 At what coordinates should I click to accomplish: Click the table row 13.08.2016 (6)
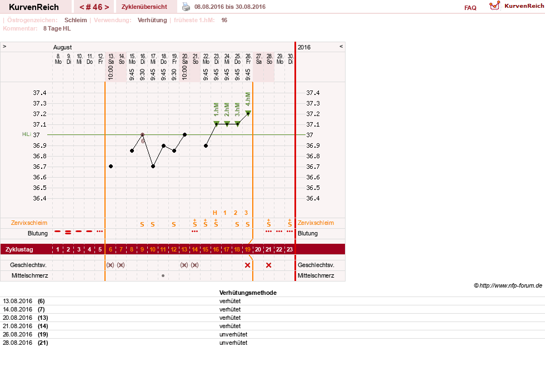[x=272, y=301]
